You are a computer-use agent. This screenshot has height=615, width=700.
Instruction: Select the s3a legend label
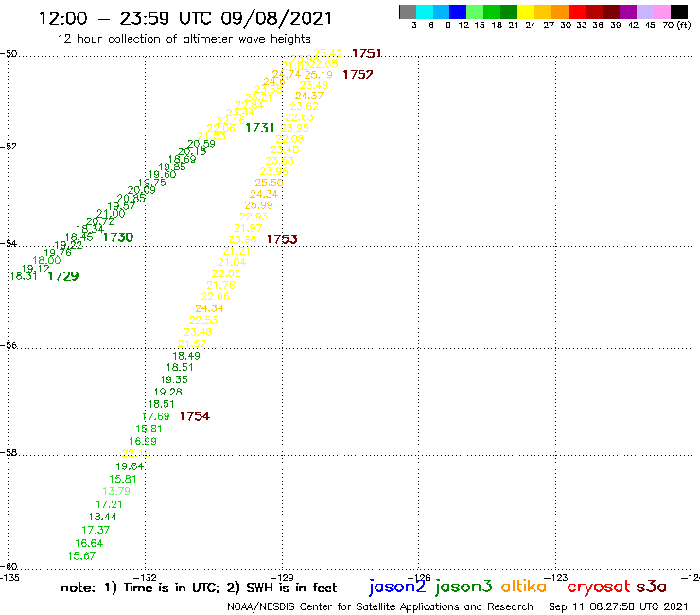(x=652, y=587)
